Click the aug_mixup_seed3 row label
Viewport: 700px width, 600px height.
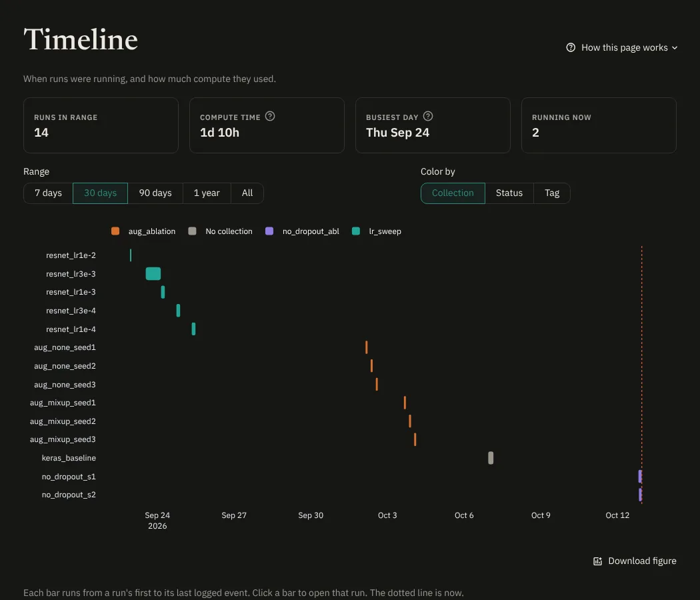pos(63,440)
